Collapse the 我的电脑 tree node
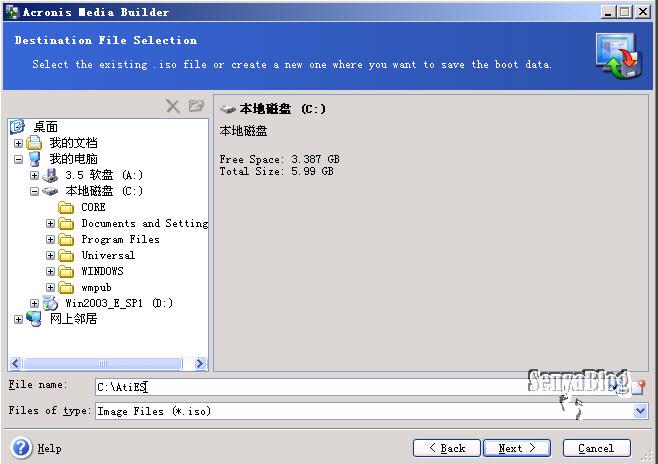 tap(18, 159)
